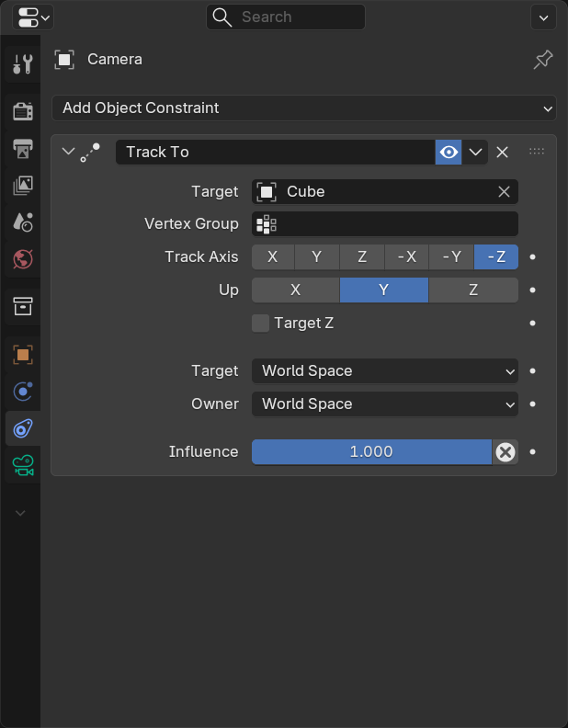Open the Tool properties tab
Viewport: 568px width, 728px height.
pos(23,64)
